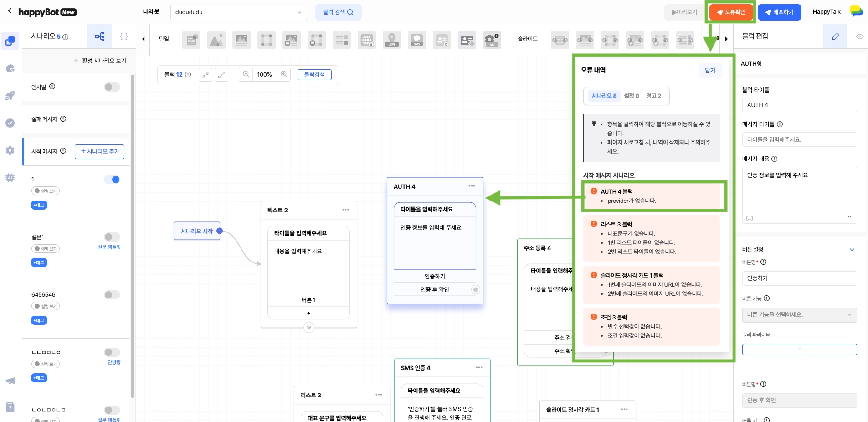Zoom in with the plus magnifier
868x422 pixels.
(284, 74)
